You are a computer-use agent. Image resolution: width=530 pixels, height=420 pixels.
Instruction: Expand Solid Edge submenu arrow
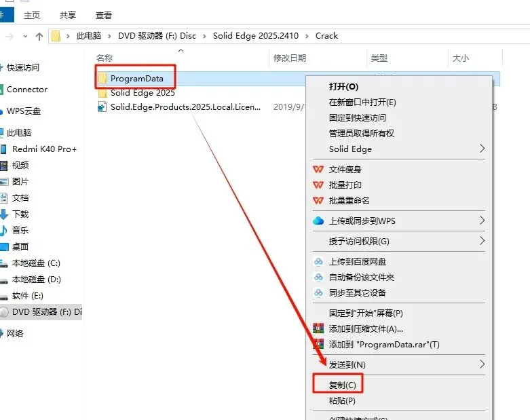tap(482, 149)
